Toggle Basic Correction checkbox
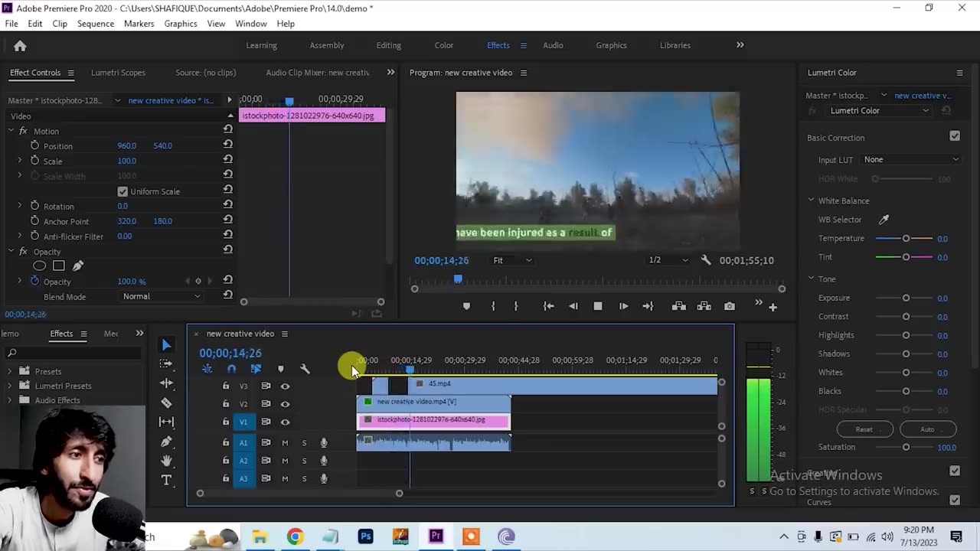This screenshot has height=551, width=980. pos(955,136)
